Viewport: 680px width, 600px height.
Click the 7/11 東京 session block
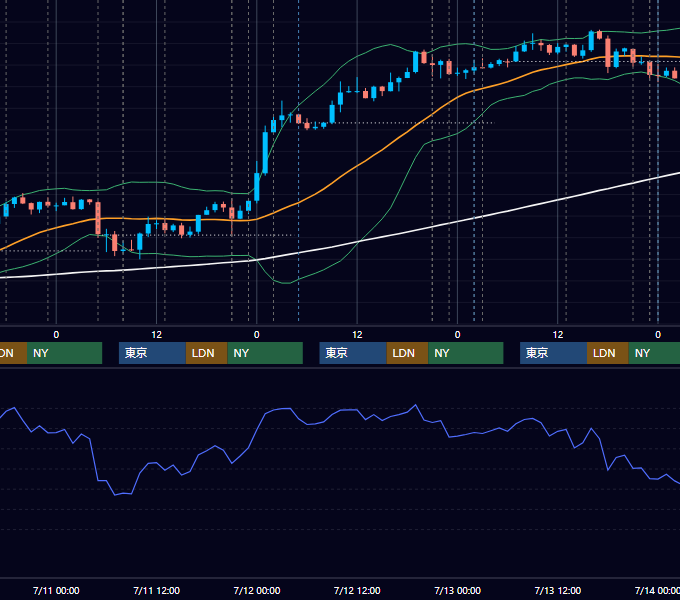click(152, 353)
